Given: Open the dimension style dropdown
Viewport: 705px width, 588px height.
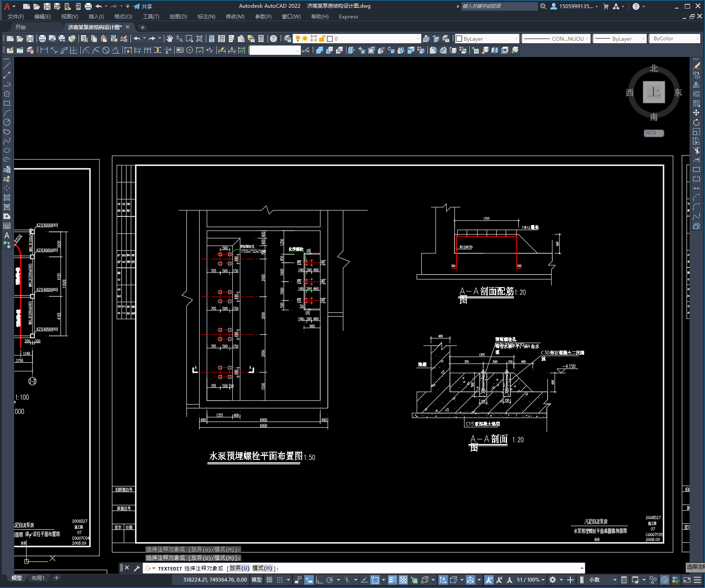Looking at the screenshot, I should click(x=275, y=50).
